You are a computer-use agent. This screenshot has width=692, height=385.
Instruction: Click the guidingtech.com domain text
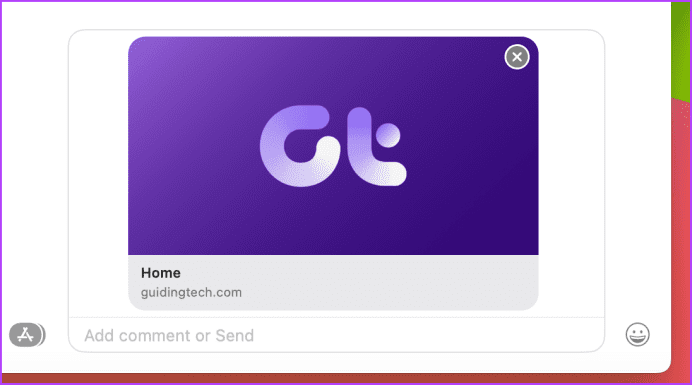coord(191,292)
